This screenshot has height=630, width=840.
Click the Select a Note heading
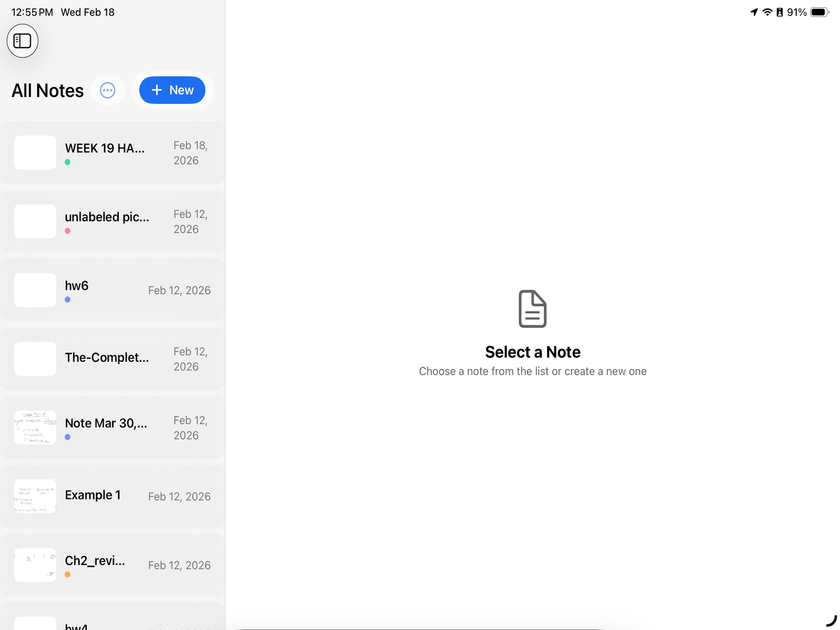(x=532, y=352)
